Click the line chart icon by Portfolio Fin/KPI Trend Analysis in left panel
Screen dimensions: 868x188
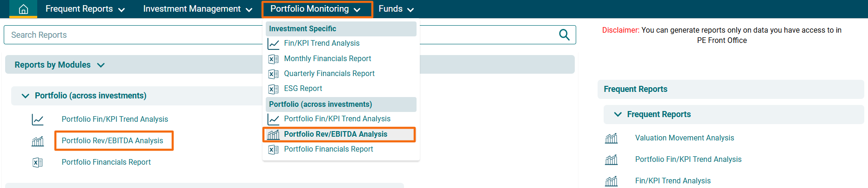(38, 119)
